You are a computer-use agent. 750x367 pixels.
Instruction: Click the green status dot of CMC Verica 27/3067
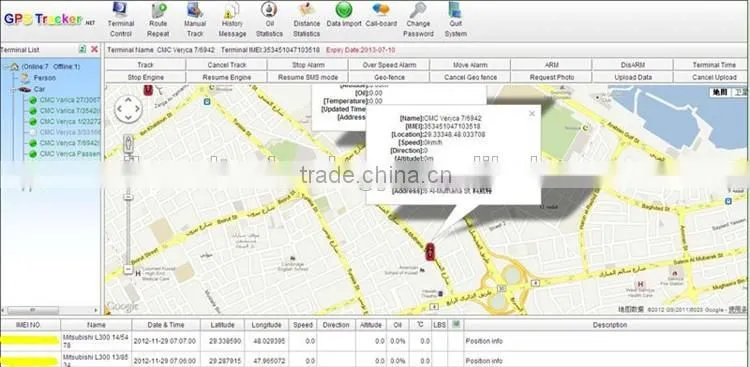coord(33,100)
